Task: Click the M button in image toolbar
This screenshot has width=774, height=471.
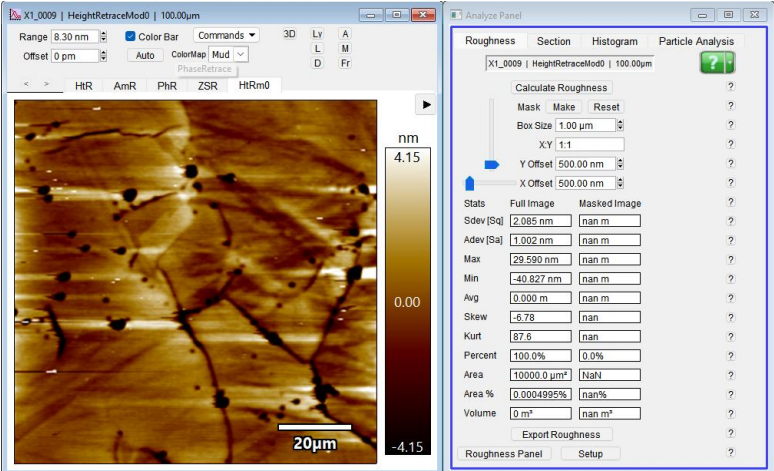Action: click(345, 48)
